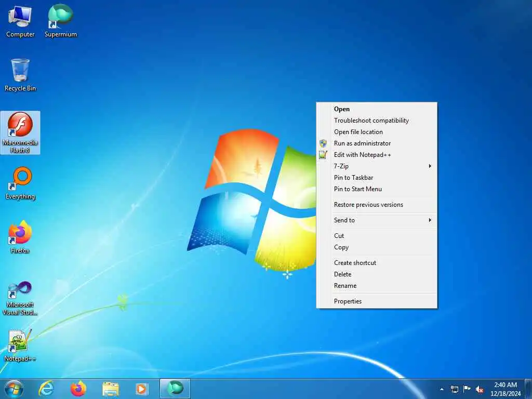532x399 pixels.
Task: Choose Cut in the context menu
Action: point(377,236)
